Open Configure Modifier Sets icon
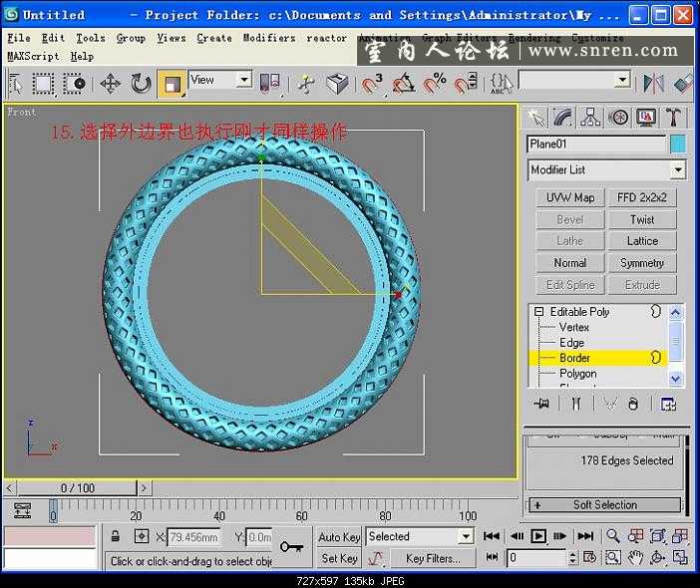 tap(668, 404)
